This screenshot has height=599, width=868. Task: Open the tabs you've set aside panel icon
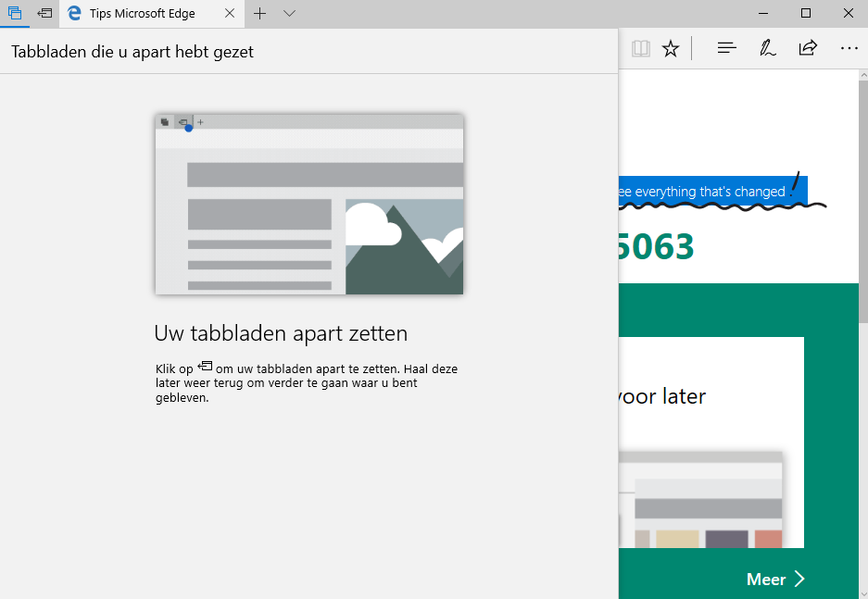[x=15, y=14]
